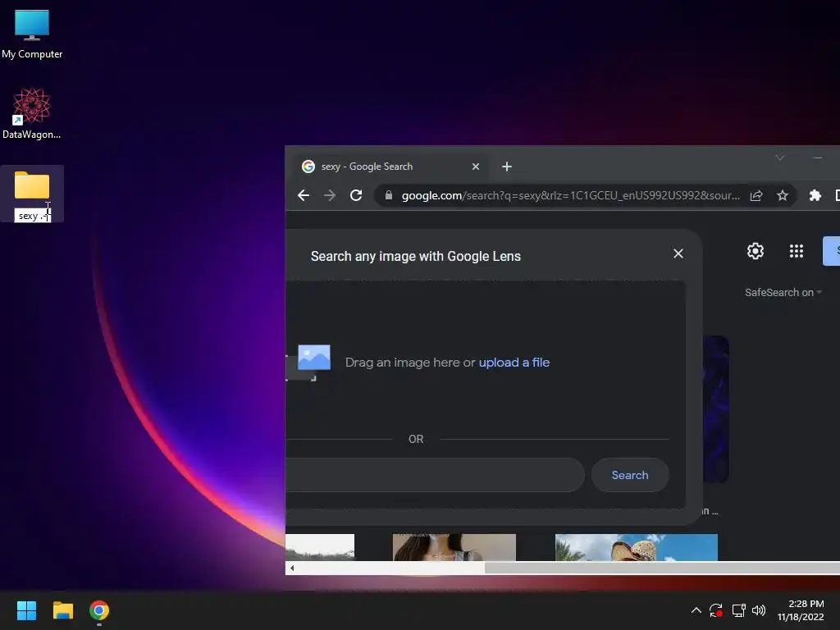
Task: Open the clock showing 2:28 PM
Action: pos(801,610)
